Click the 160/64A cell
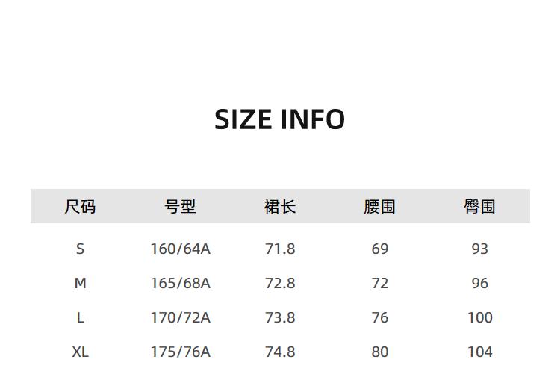This screenshot has height=392, width=560. [x=181, y=249]
